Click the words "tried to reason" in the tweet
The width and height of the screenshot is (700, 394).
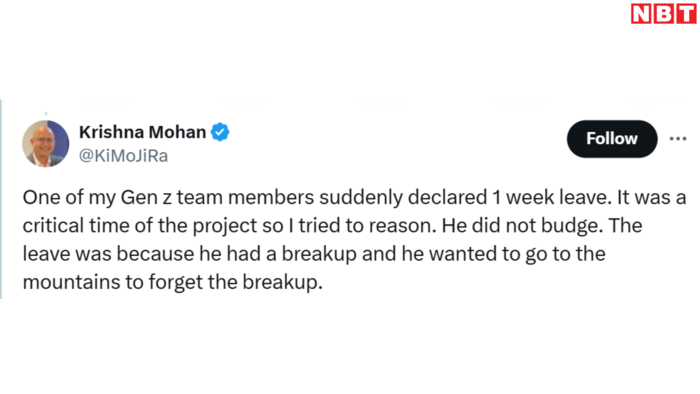pyautogui.click(x=367, y=226)
